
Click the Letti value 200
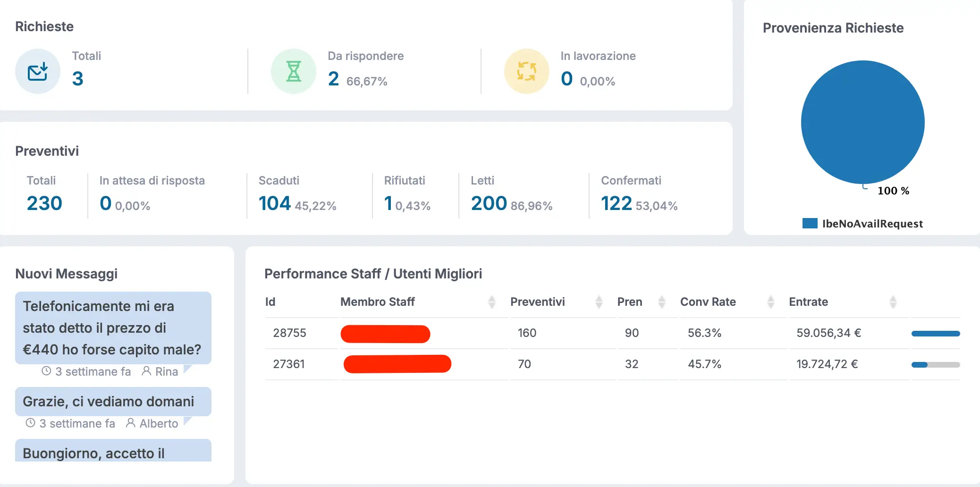pyautogui.click(x=489, y=203)
